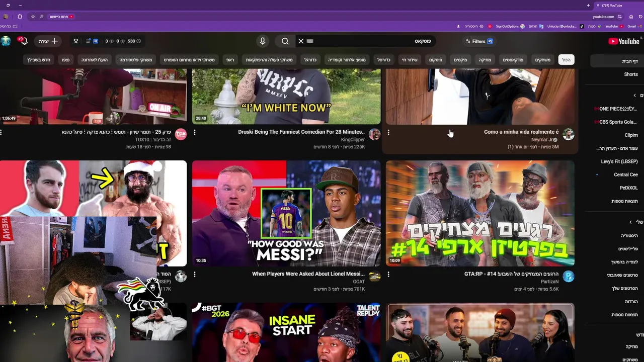Play the GTA RP #14 thumbnail

tap(480, 213)
